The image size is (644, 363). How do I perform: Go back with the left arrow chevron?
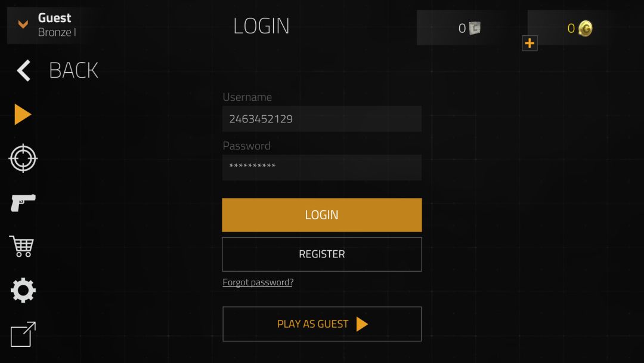tap(24, 70)
